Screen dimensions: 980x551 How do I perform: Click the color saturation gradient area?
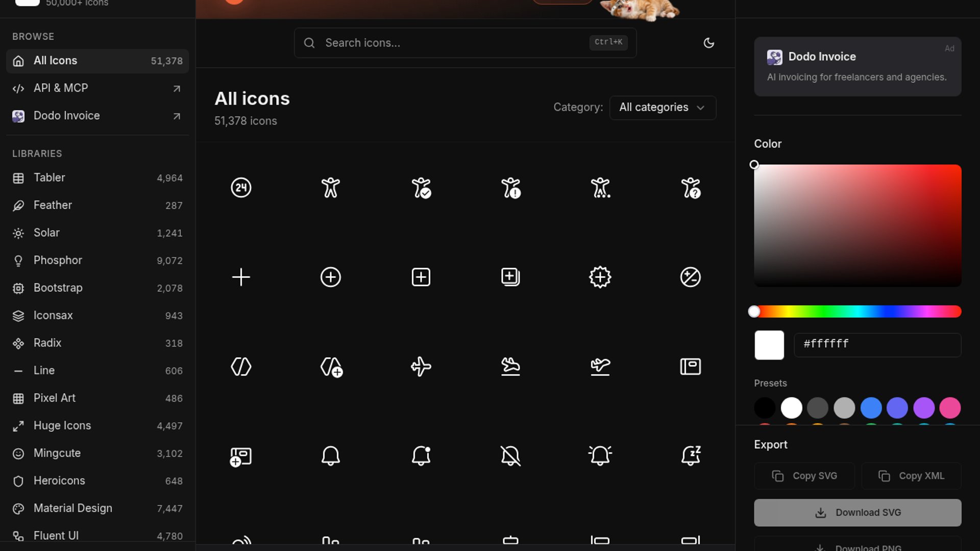click(858, 226)
